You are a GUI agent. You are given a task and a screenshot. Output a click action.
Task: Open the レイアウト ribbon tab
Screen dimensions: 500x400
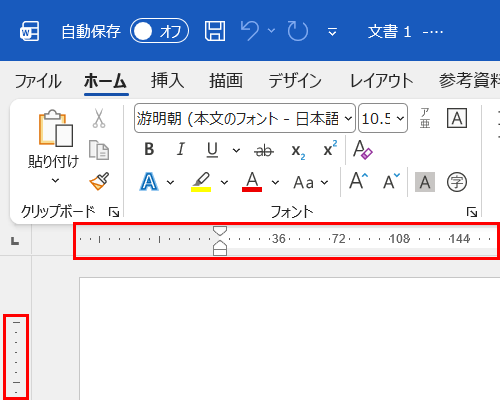[x=381, y=81]
